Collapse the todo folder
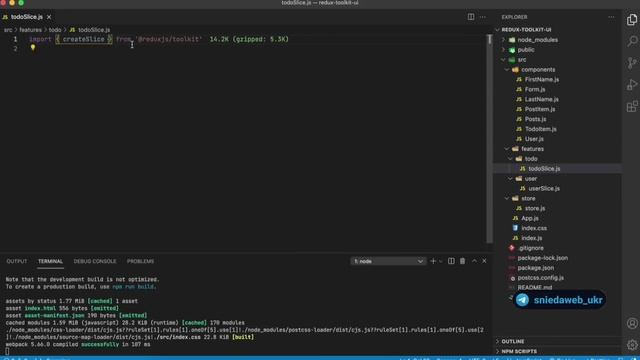 coord(558,159)
